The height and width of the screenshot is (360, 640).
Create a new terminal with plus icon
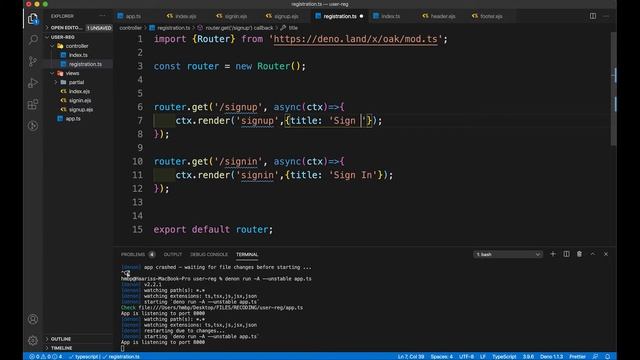pyautogui.click(x=553, y=254)
